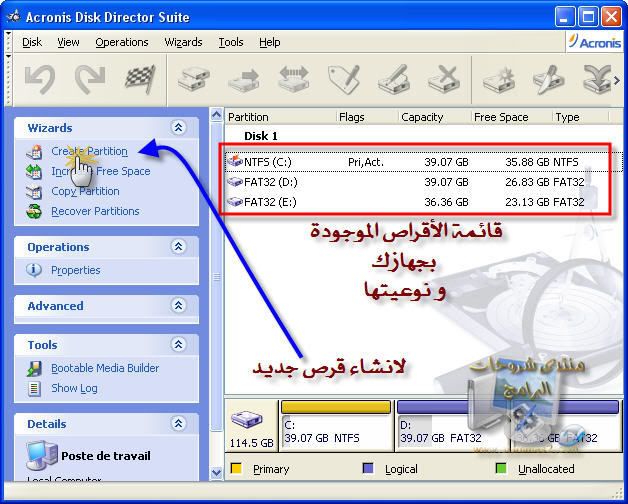
Task: Click the Delete partition toolbar icon with X
Action: (x=444, y=79)
